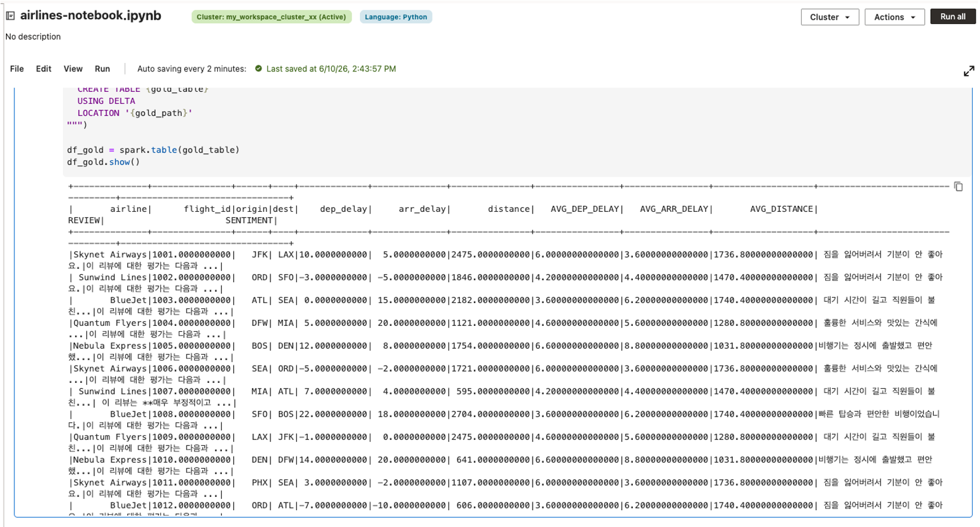980x527 pixels.
Task: Click Quantum Flyers in flight 1004 row
Action: point(110,323)
